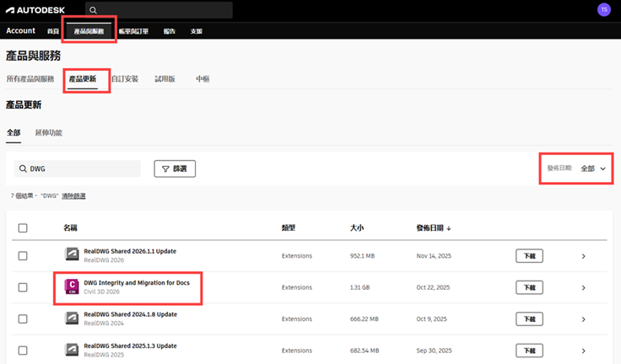
Task: Click the RealDWG Shared 2026.1.1 Update product icon
Action: tap(72, 254)
